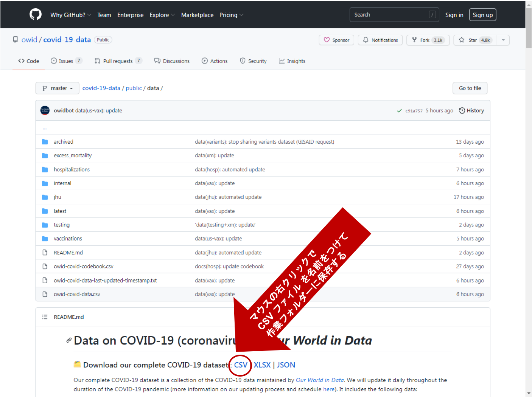Click the excess_mortality folder icon

(45, 155)
